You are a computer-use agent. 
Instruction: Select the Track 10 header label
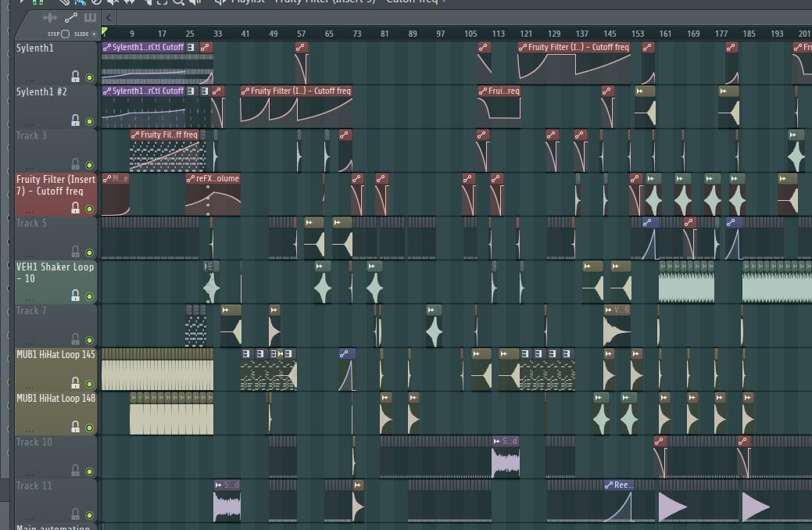(34, 442)
